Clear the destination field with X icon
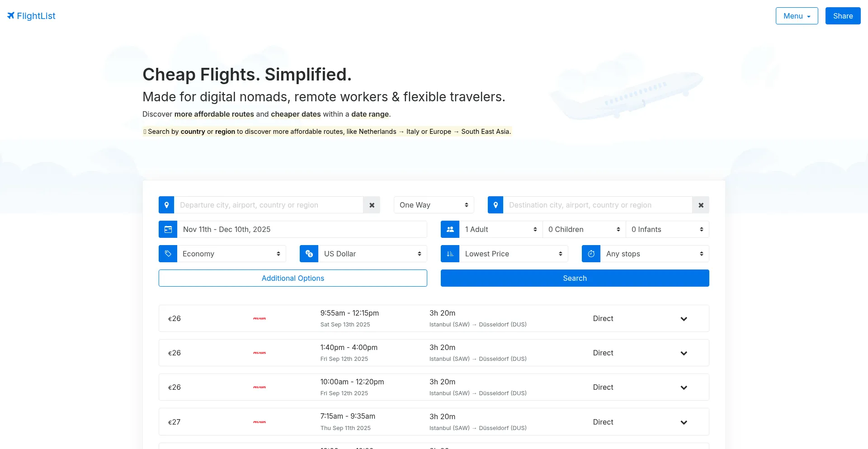868x449 pixels. pos(701,205)
